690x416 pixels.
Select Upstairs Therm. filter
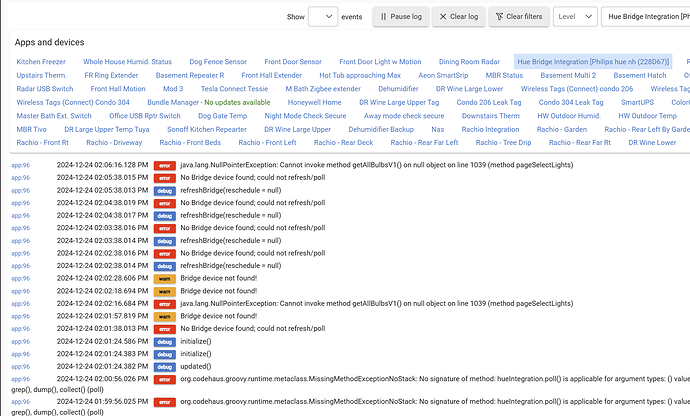pos(41,76)
